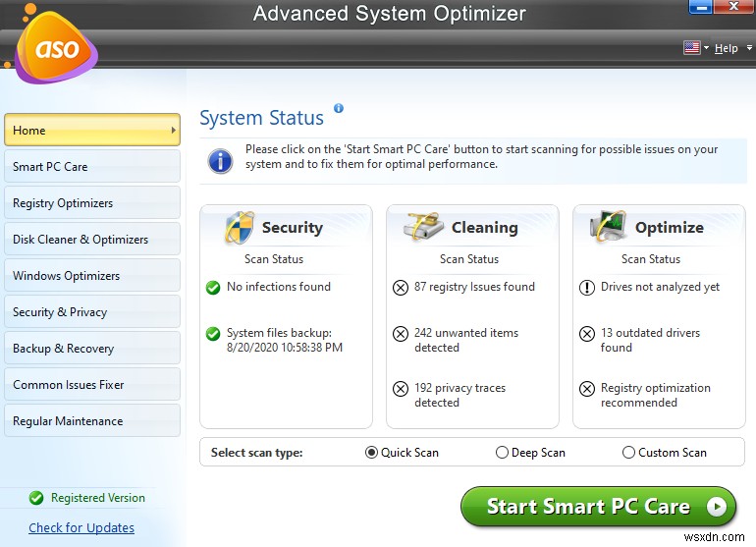Choose the Custom Scan radio button

pos(628,453)
